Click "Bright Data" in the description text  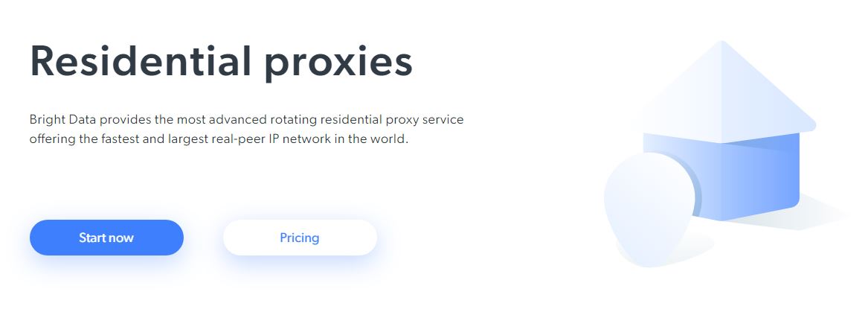(62, 120)
